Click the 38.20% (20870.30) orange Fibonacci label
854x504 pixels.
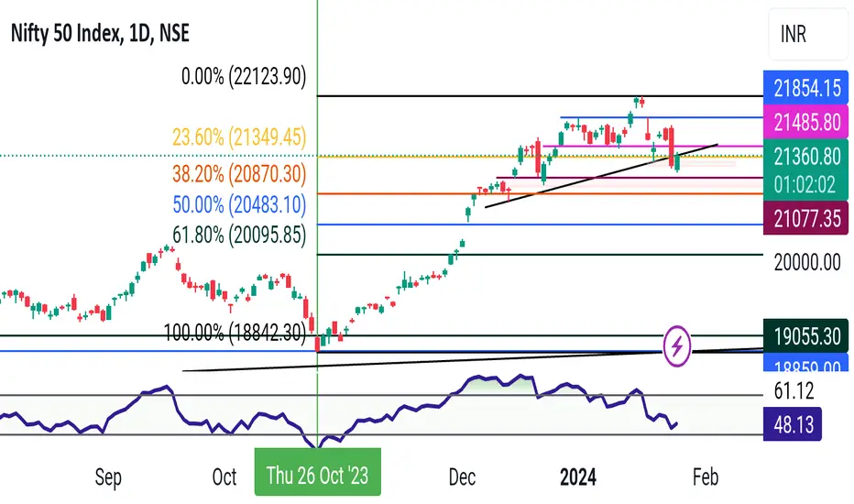tap(239, 174)
